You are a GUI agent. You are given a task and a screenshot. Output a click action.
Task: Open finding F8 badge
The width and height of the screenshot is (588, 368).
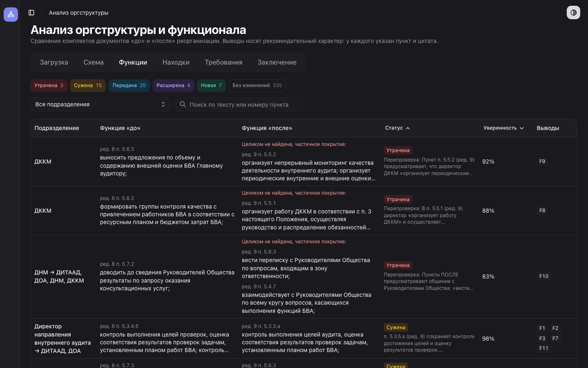click(x=542, y=211)
